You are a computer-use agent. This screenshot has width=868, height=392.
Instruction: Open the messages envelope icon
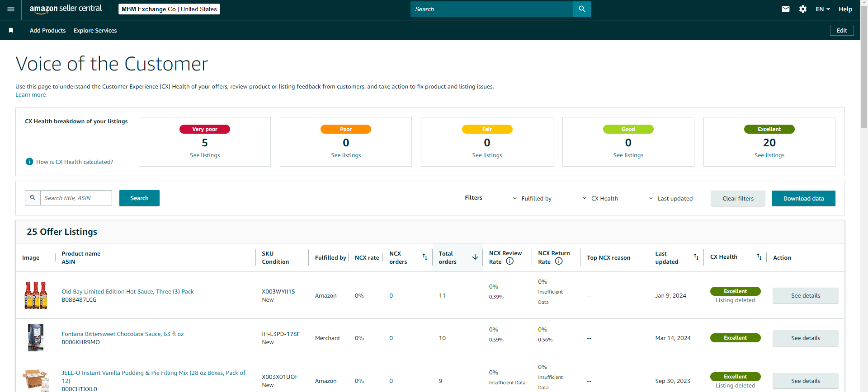coord(786,9)
